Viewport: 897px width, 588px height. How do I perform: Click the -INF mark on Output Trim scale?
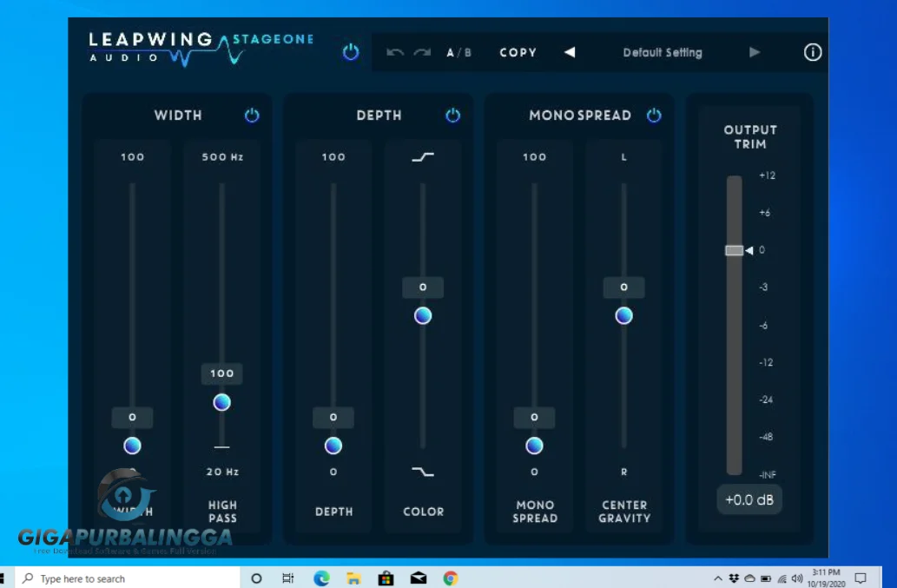pyautogui.click(x=768, y=475)
